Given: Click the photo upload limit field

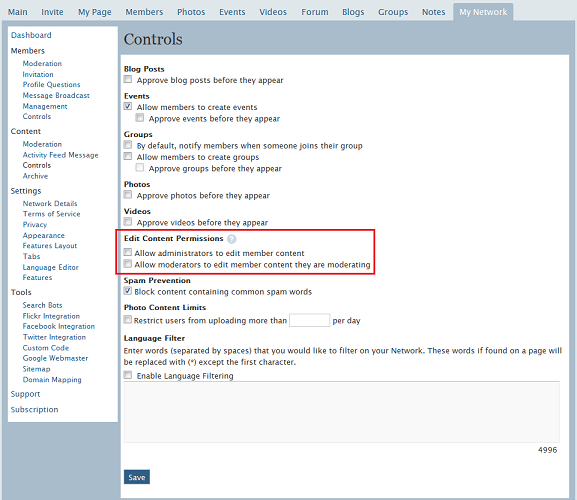Looking at the screenshot, I should coord(309,320).
